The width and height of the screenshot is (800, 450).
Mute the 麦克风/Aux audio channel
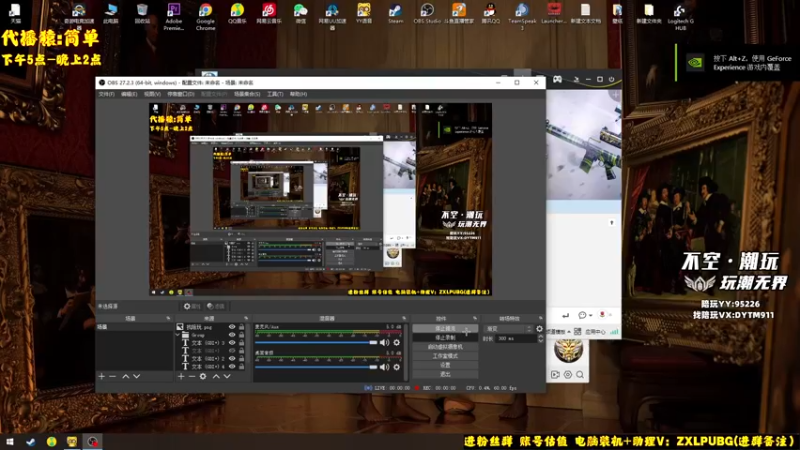click(x=385, y=342)
